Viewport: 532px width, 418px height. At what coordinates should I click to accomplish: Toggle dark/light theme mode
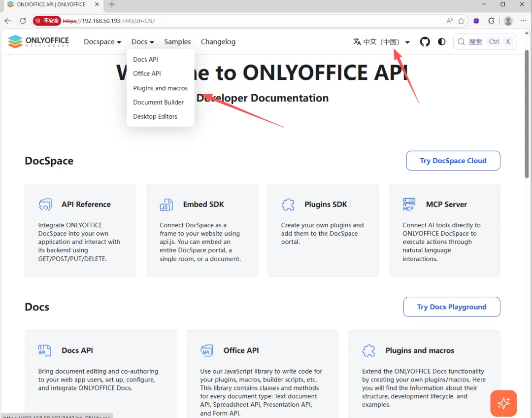click(x=441, y=42)
